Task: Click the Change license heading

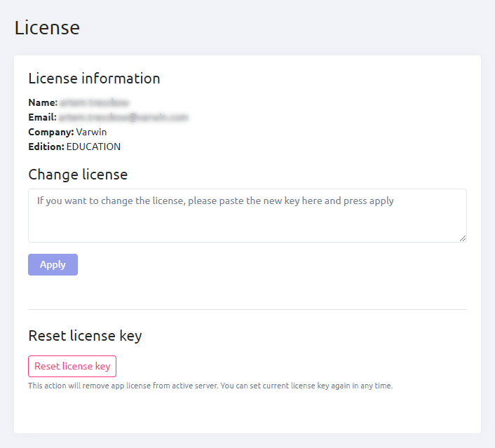Action: 78,174
